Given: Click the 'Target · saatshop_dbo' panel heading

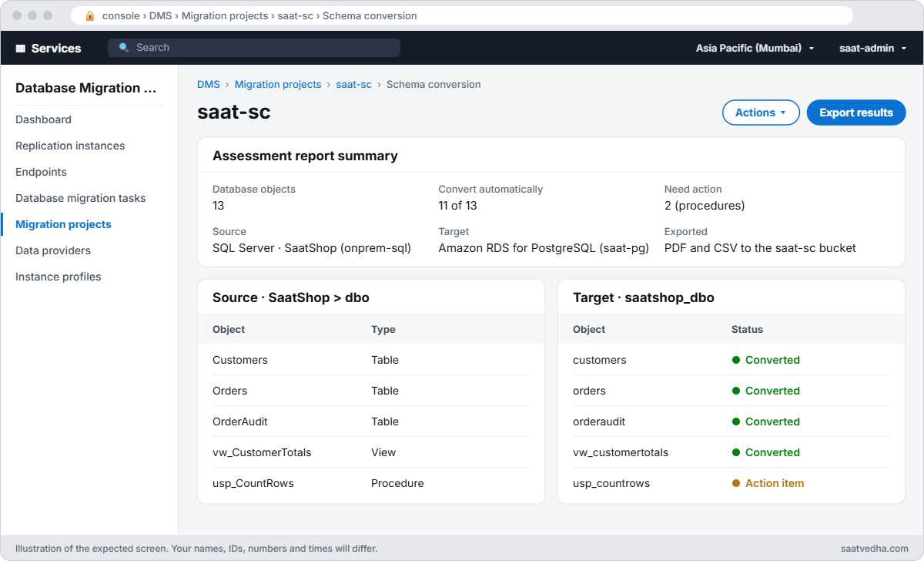Looking at the screenshot, I should point(644,297).
